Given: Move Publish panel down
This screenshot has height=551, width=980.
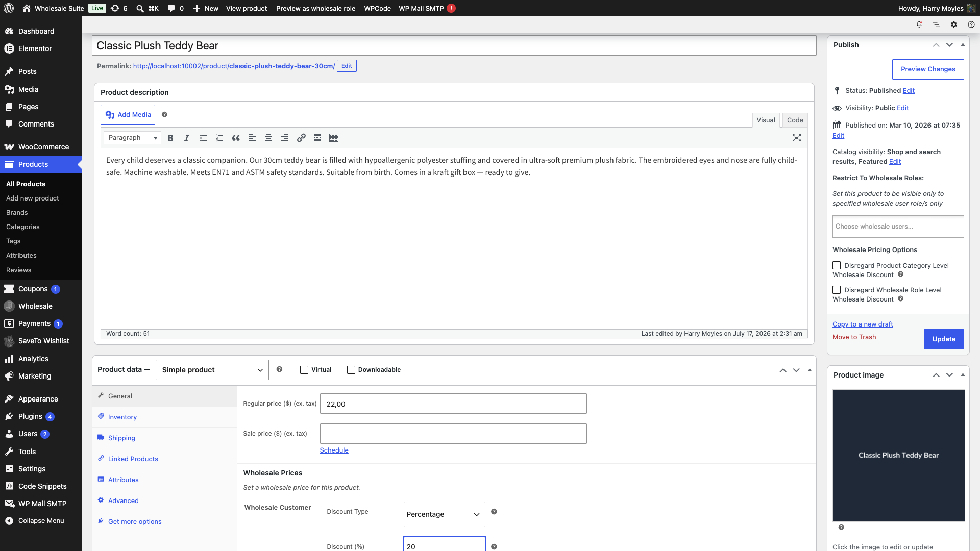Looking at the screenshot, I should tap(949, 45).
